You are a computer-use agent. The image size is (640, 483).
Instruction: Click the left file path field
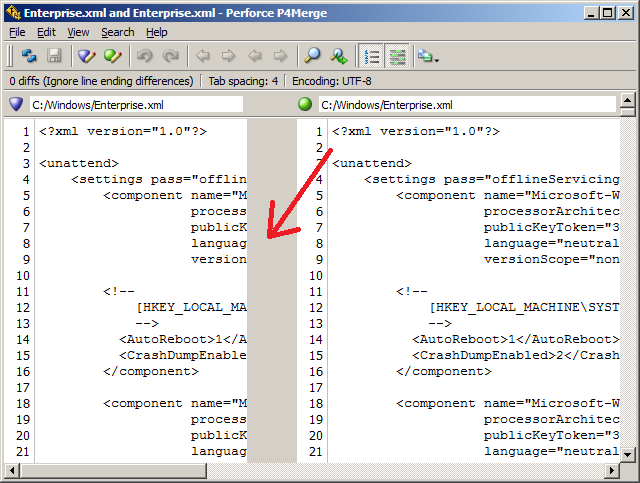136,105
